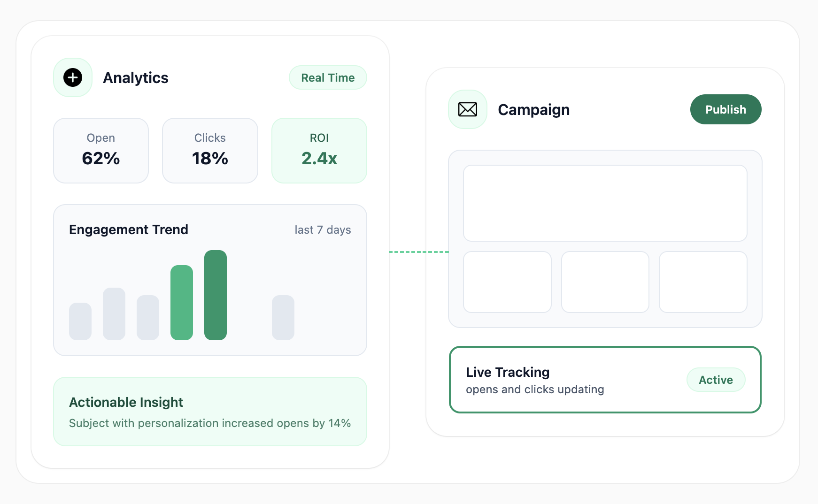The width and height of the screenshot is (818, 504).
Task: Click the Active status badge
Action: pyautogui.click(x=716, y=380)
